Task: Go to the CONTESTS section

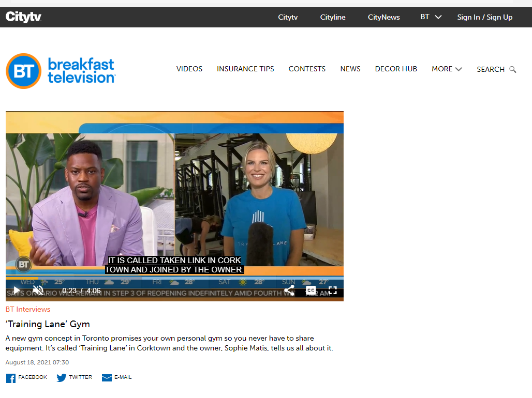Action: [x=307, y=69]
